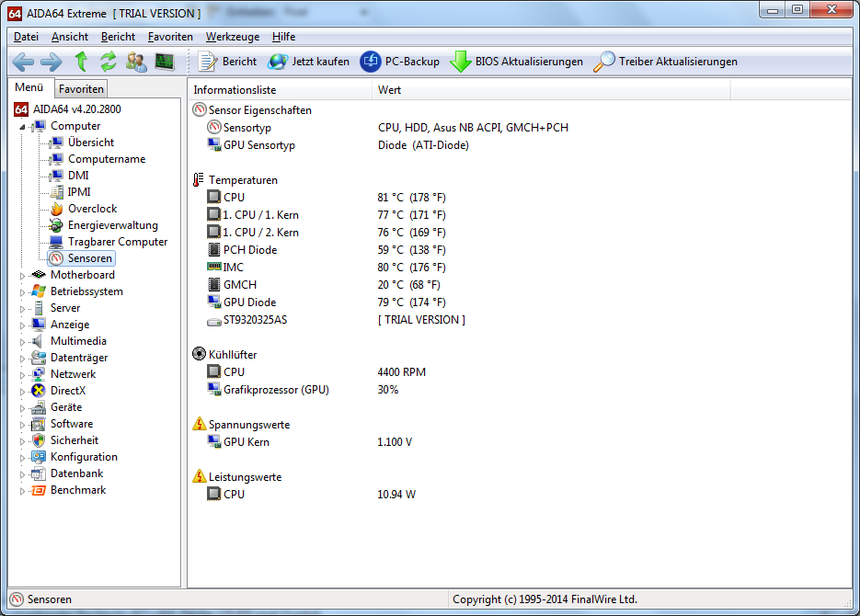Collapse the Computer tree node
Screen dimensions: 860x616
[x=22, y=127]
